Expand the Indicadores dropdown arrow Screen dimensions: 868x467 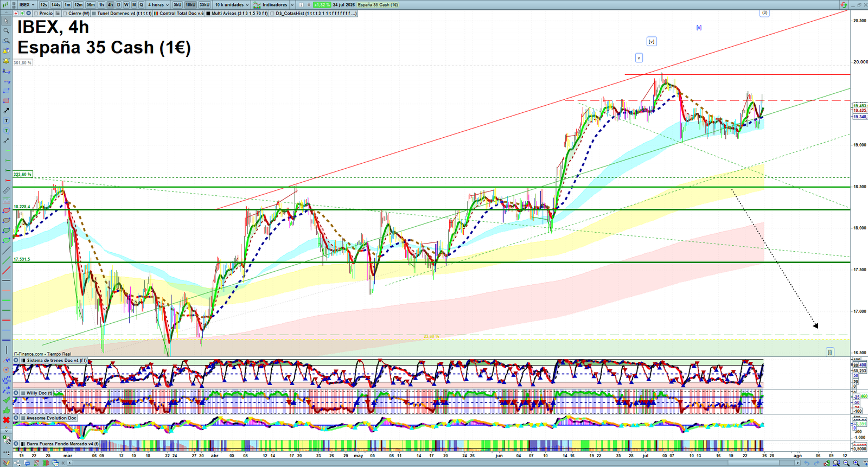click(x=292, y=4)
